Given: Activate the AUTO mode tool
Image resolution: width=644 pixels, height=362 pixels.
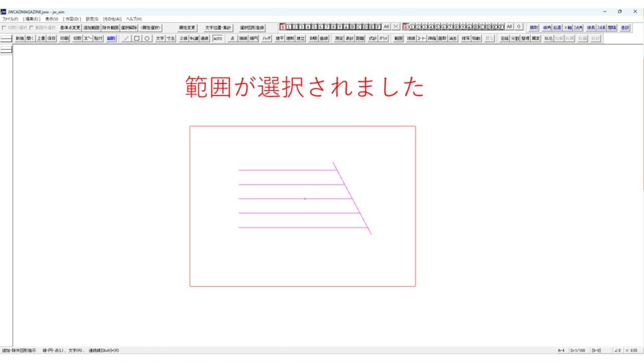Looking at the screenshot, I should tap(218, 38).
